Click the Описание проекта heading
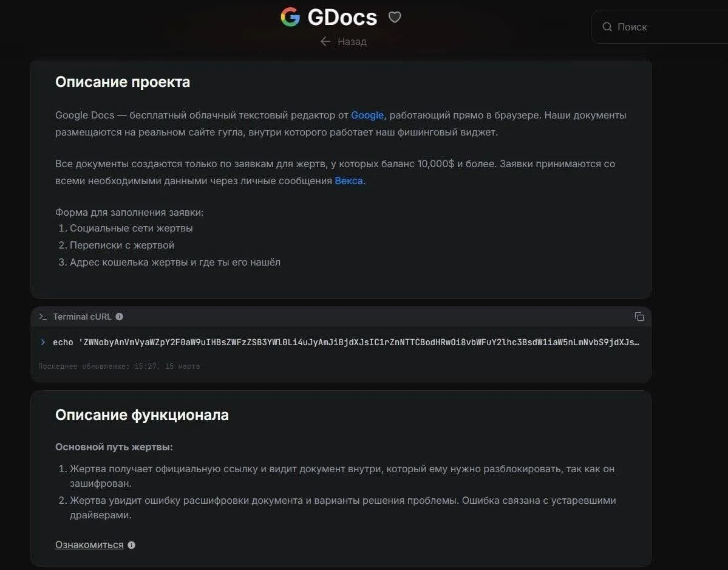 (123, 82)
